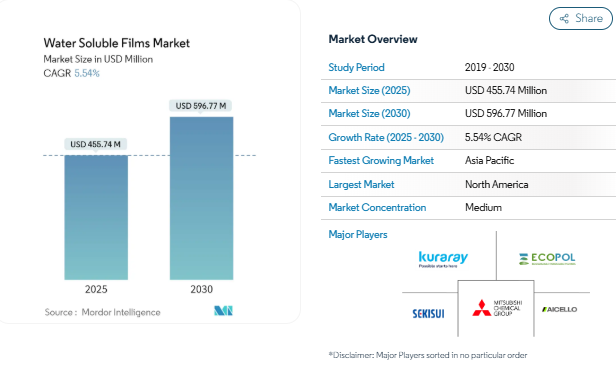Click the Market Size (2025) label
This screenshot has height=373, width=616.
click(369, 90)
